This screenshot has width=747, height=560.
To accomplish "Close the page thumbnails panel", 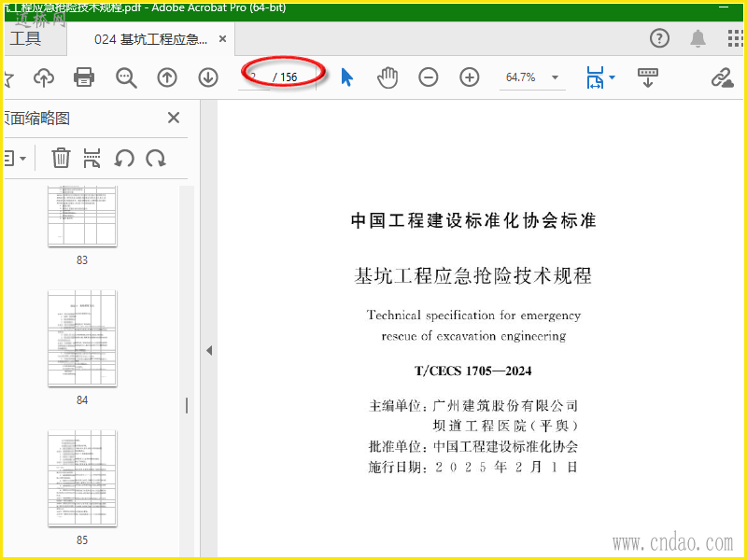I will tap(174, 118).
